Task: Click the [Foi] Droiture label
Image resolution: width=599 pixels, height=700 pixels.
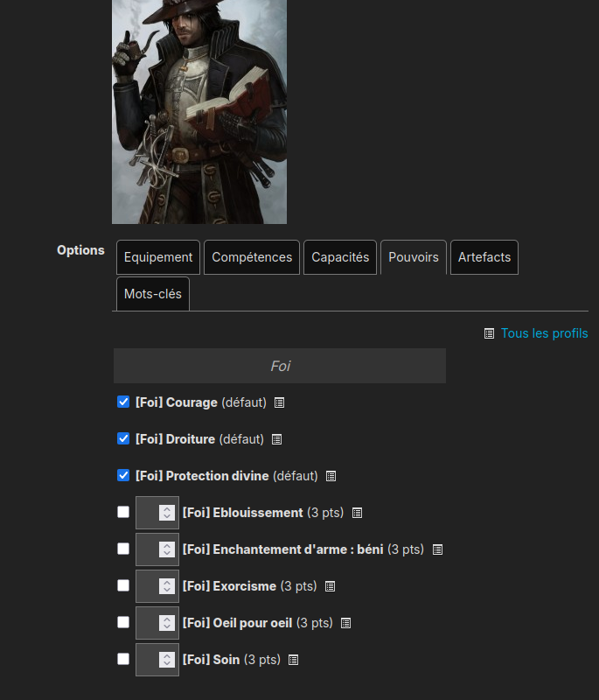Action: [x=175, y=439]
